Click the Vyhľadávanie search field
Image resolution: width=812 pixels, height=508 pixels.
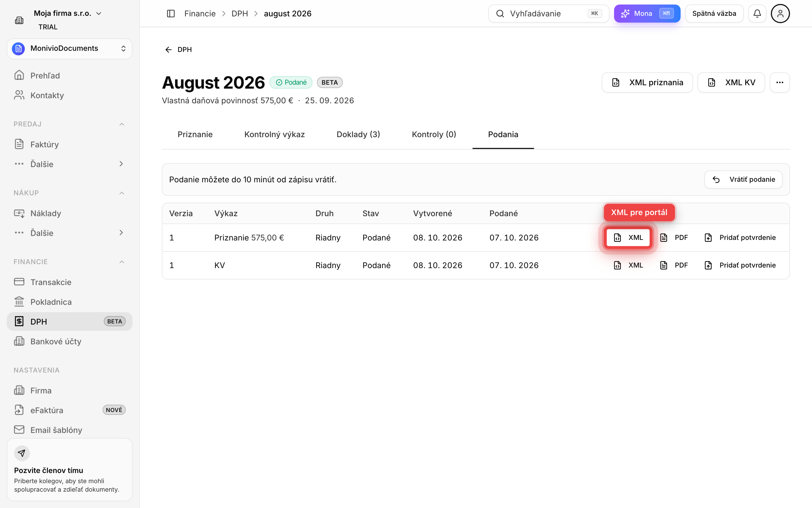click(x=549, y=14)
